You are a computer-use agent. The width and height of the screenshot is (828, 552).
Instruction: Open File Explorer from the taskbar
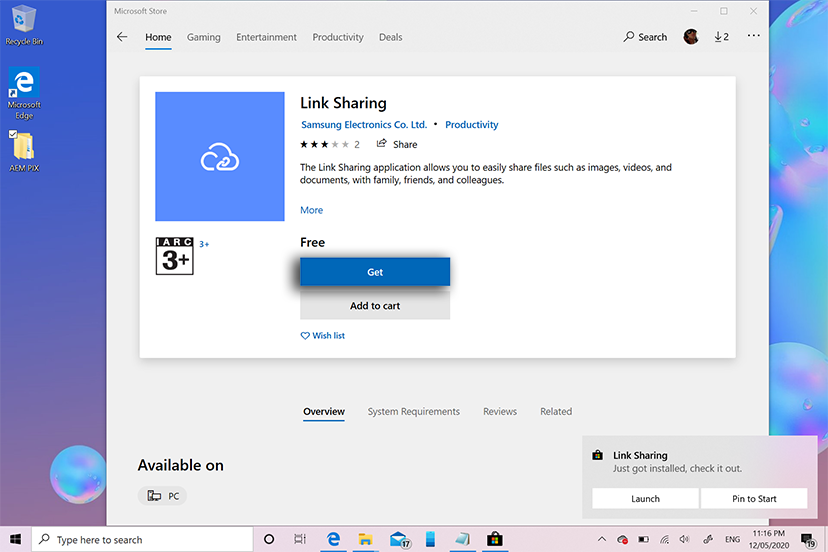point(365,539)
